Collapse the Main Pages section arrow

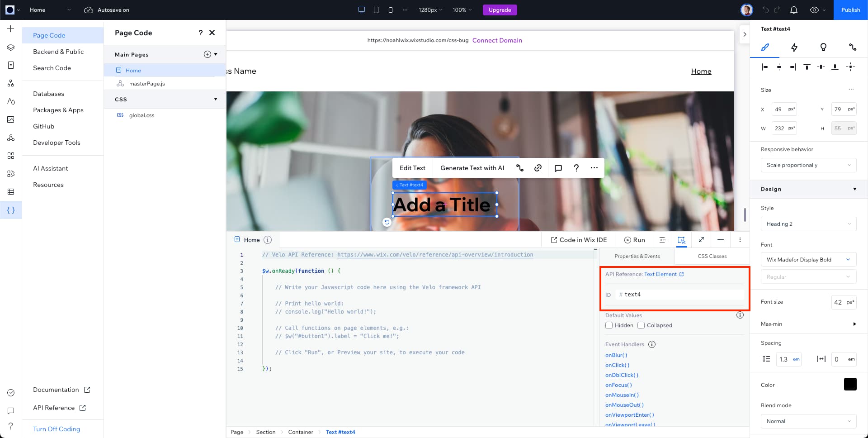point(216,54)
